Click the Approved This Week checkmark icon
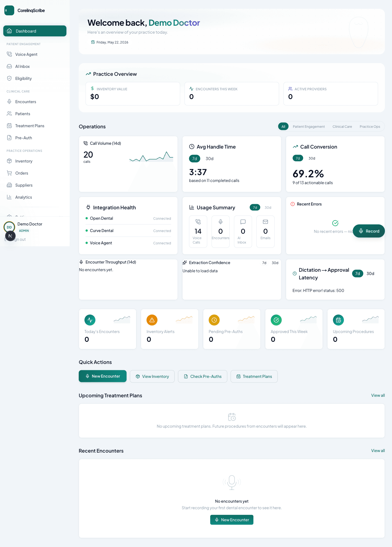Image resolution: width=392 pixels, height=547 pixels. coord(276,320)
